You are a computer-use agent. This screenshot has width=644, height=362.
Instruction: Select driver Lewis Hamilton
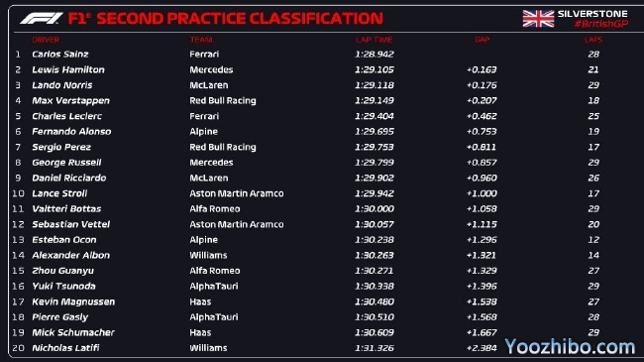click(68, 70)
